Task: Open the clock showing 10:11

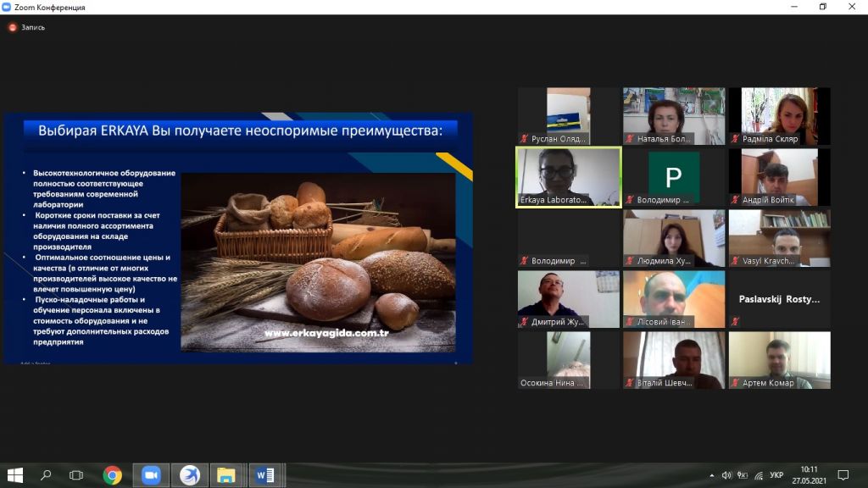Action: [x=809, y=469]
